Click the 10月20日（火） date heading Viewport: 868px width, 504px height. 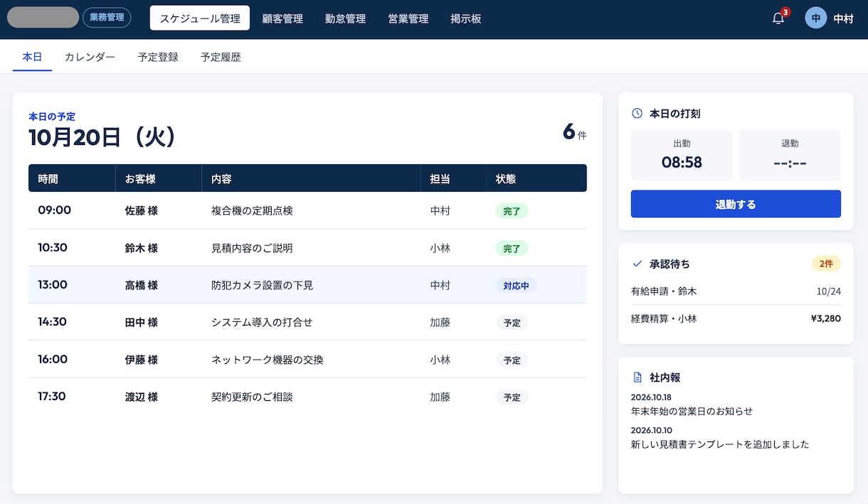tap(102, 137)
